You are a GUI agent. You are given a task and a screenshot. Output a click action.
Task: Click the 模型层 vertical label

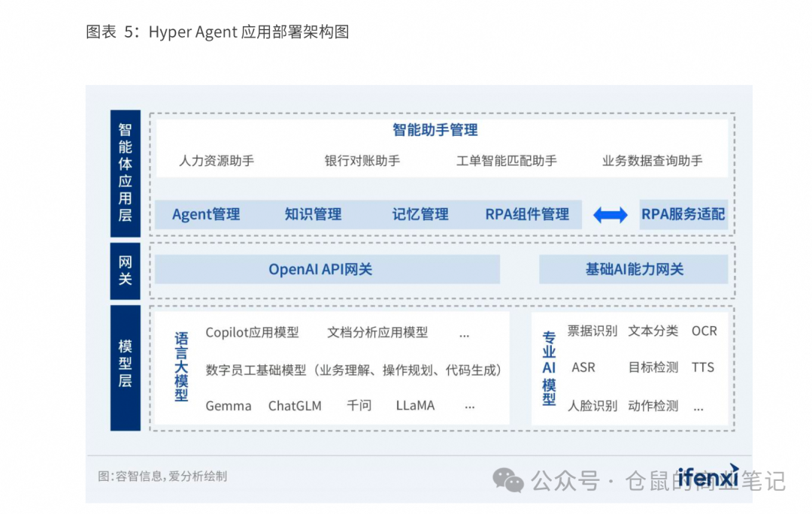pyautogui.click(x=126, y=367)
